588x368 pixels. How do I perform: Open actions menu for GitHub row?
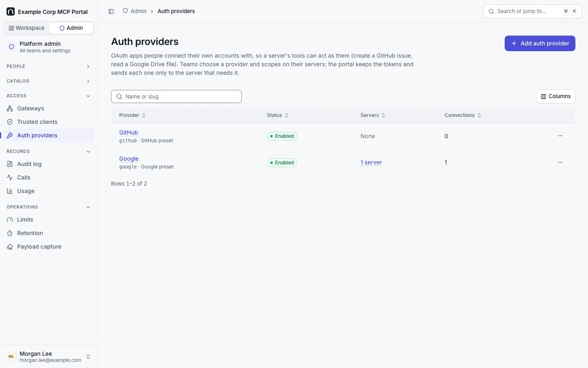pos(560,136)
